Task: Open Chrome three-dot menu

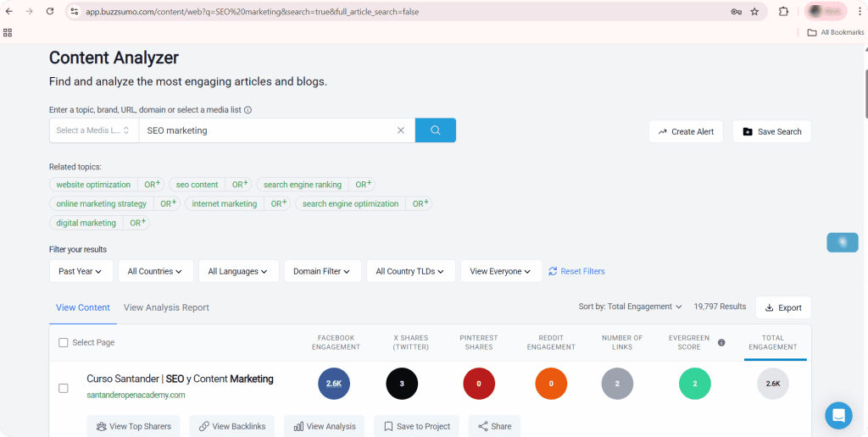Action: coord(860,11)
